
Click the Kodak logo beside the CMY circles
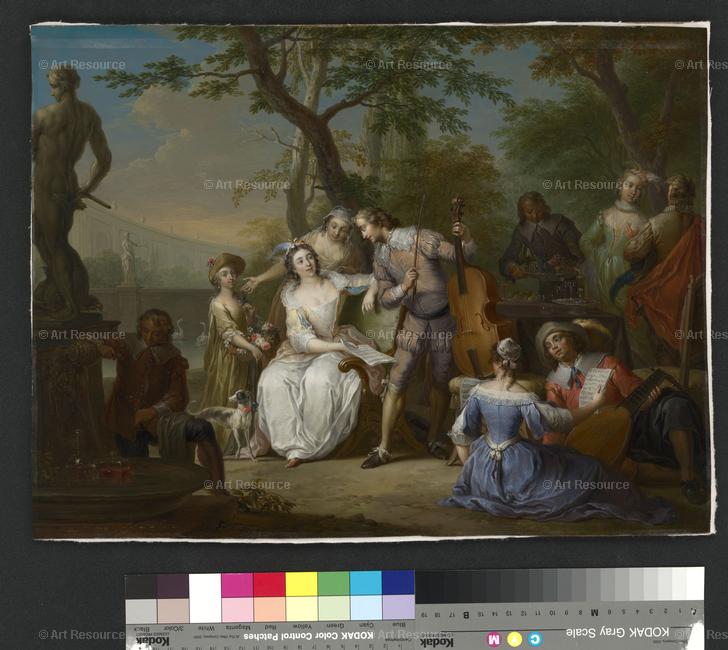coord(437,642)
